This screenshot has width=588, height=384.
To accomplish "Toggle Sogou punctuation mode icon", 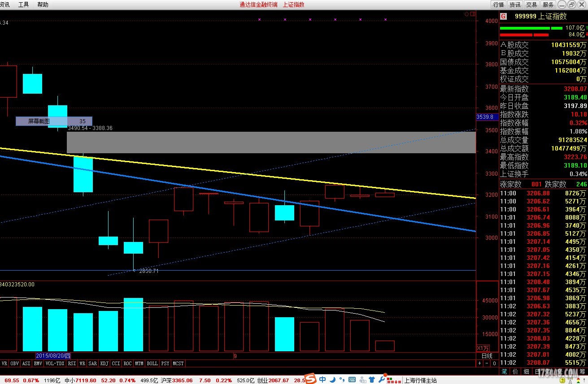I will pos(342,380).
